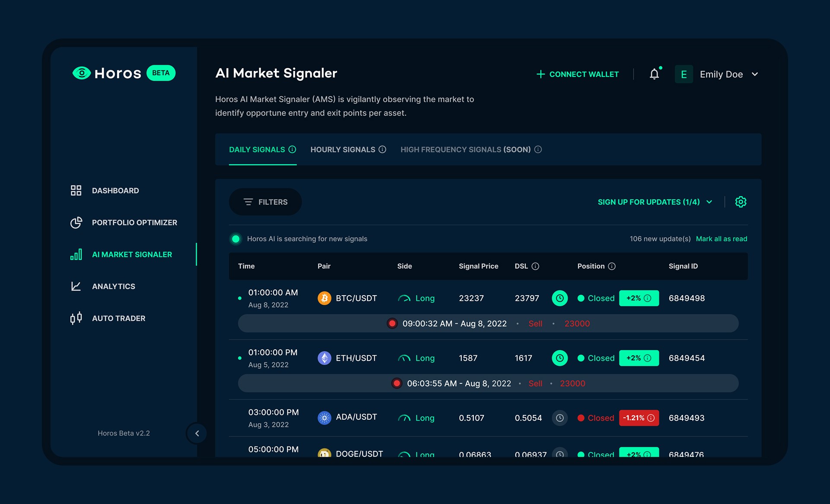
Task: Click the Auto Trader candlestick icon
Action: pyautogui.click(x=76, y=319)
